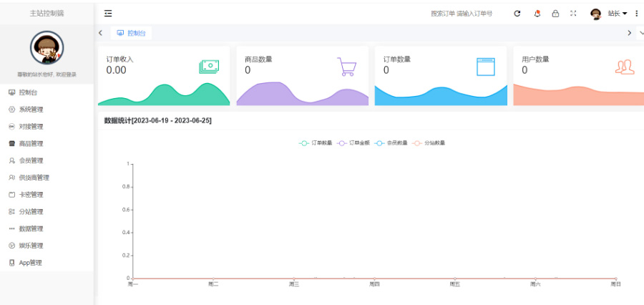Collapse the sidebar with the hamburger icon
Screen dimensions: 644x305
click(108, 14)
